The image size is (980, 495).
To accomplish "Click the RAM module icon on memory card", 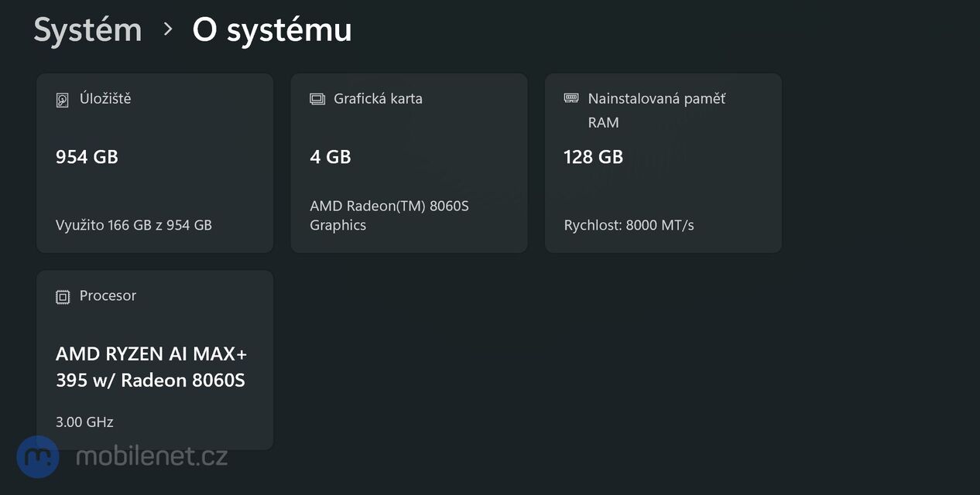I will 571,97.
